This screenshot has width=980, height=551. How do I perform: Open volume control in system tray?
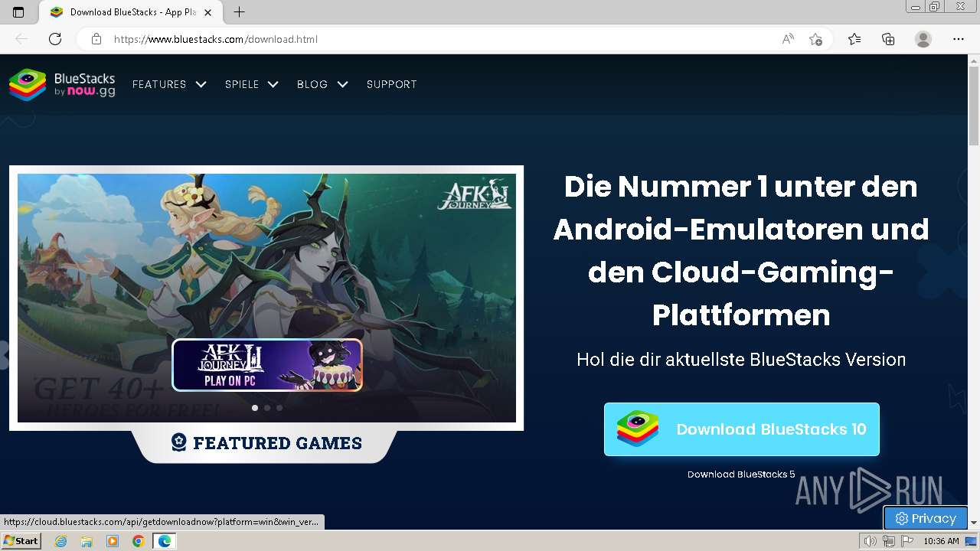point(871,541)
